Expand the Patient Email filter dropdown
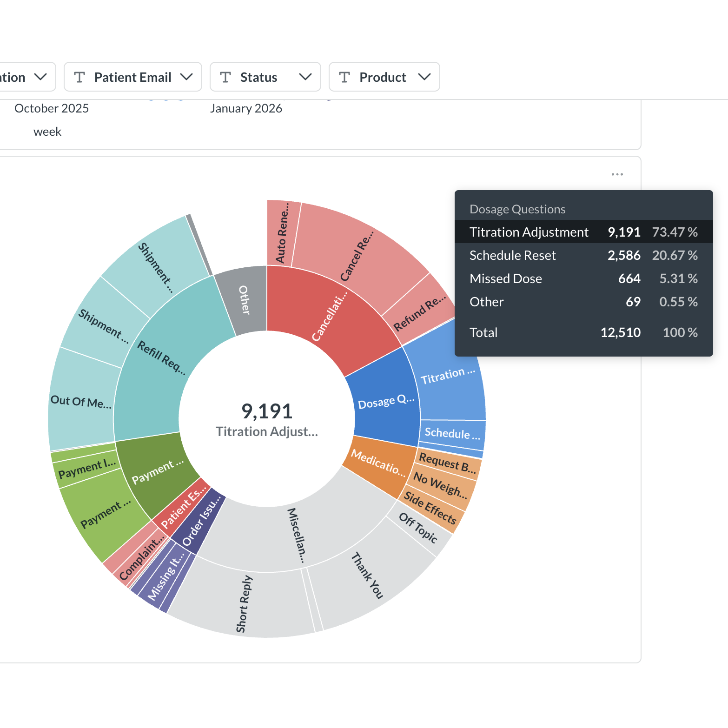The image size is (728, 728). 186,77
